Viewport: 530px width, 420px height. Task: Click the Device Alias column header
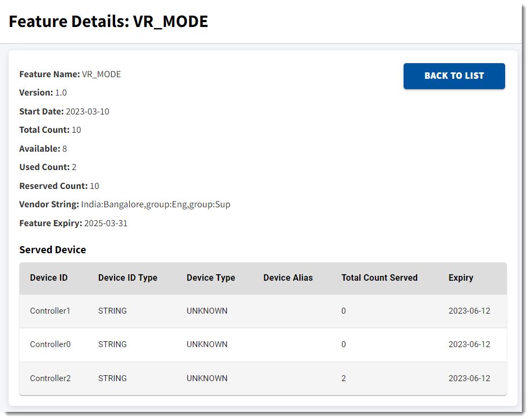288,277
